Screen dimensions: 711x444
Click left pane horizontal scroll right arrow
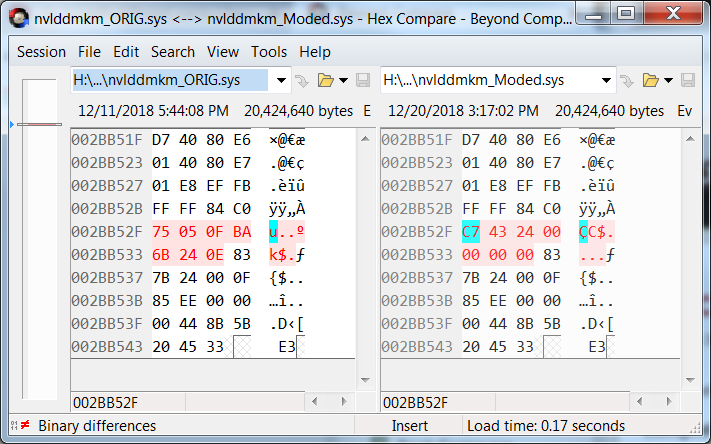(344, 401)
